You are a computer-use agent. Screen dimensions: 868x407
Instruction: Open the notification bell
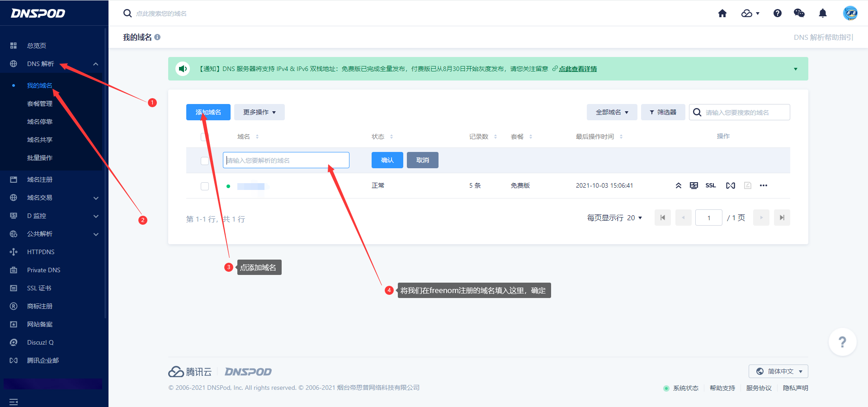[x=822, y=14]
